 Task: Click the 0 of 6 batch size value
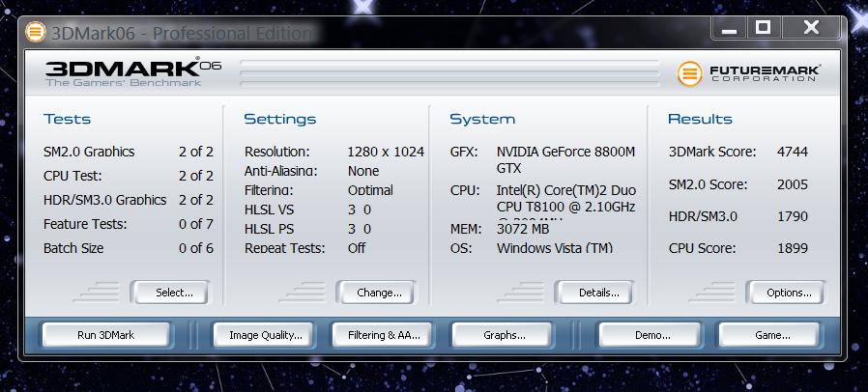196,248
